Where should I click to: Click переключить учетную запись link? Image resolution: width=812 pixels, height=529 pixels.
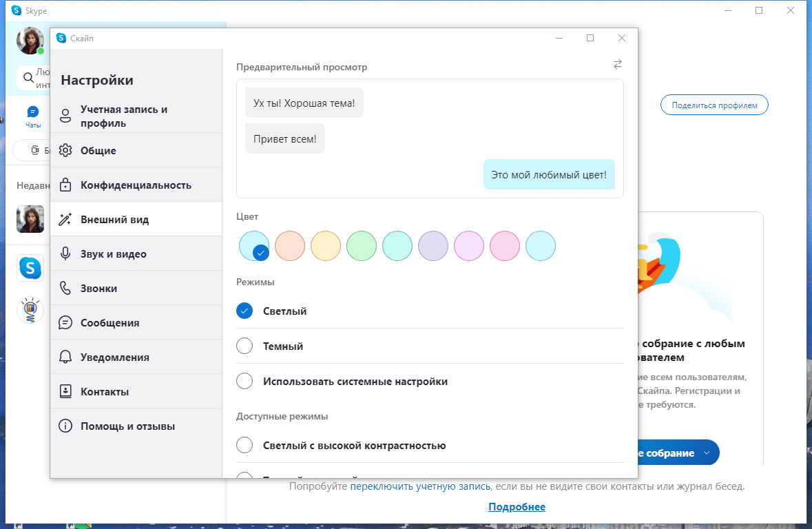point(420,486)
